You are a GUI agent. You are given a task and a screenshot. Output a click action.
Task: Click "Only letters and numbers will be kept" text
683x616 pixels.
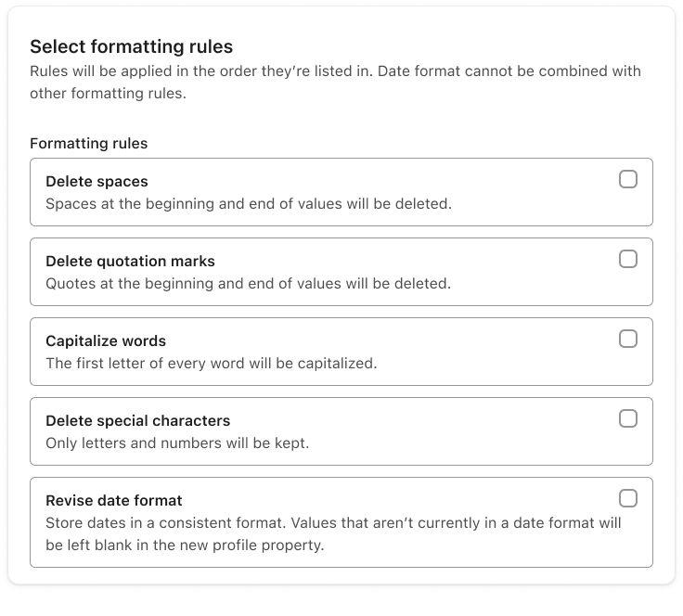[x=177, y=443]
